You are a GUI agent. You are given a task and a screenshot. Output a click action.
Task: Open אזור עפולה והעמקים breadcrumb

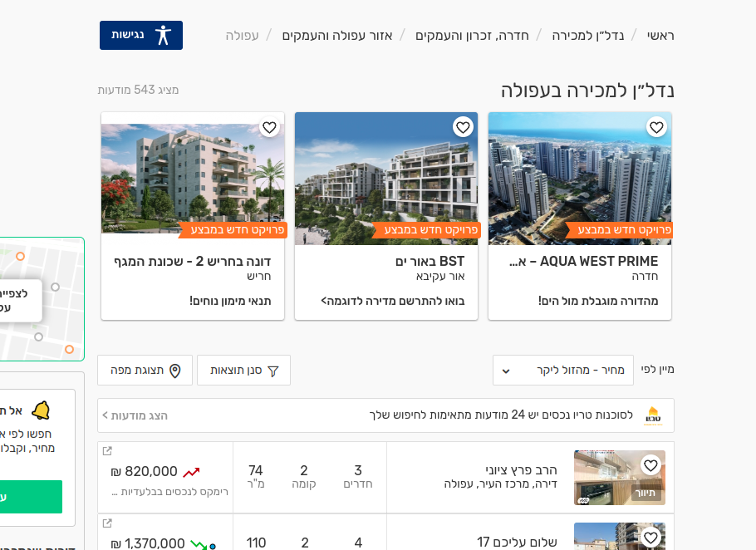(x=337, y=36)
